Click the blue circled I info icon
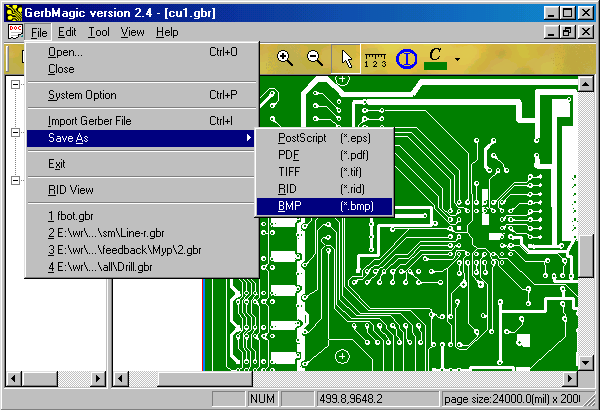 point(406,59)
